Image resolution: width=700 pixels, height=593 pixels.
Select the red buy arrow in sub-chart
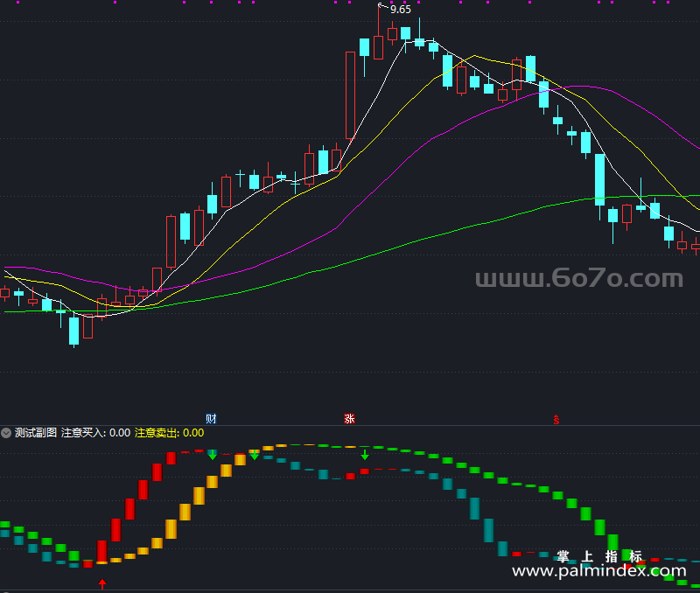(x=102, y=583)
